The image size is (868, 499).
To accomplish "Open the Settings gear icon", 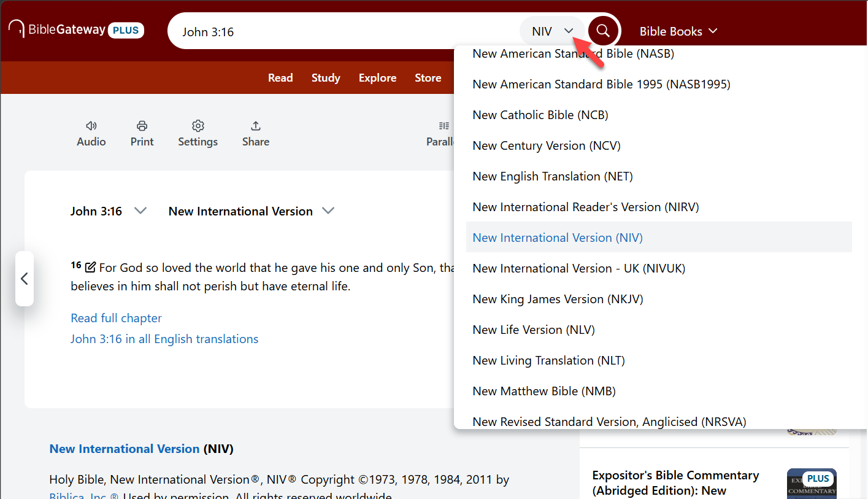I will pyautogui.click(x=198, y=126).
